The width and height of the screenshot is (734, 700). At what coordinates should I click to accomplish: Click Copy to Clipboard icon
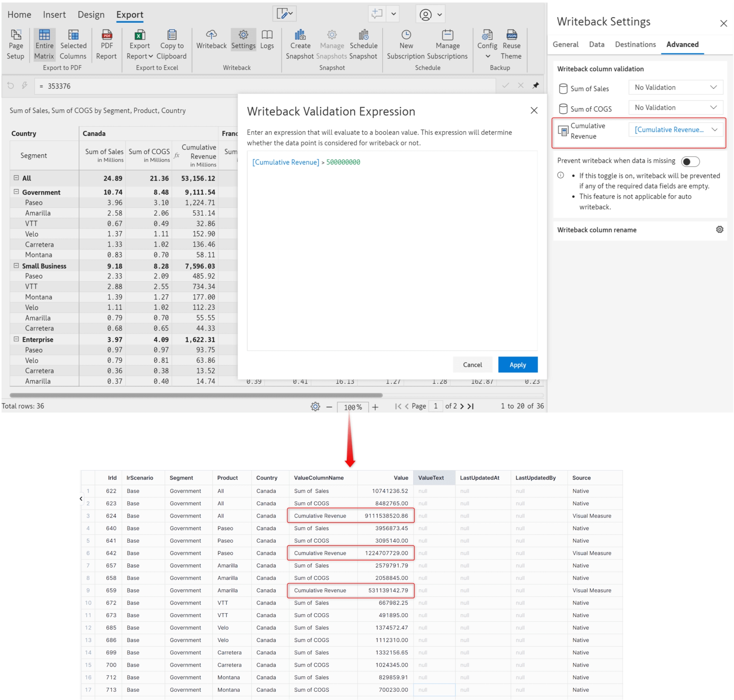[x=172, y=35]
